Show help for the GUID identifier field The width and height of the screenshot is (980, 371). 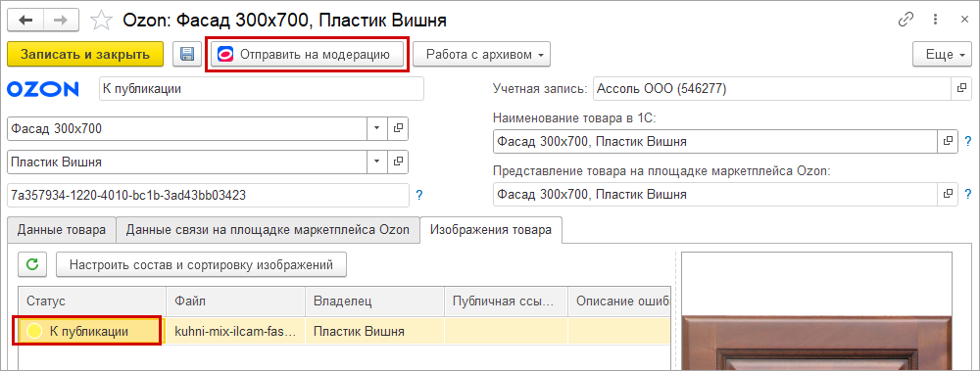(419, 196)
